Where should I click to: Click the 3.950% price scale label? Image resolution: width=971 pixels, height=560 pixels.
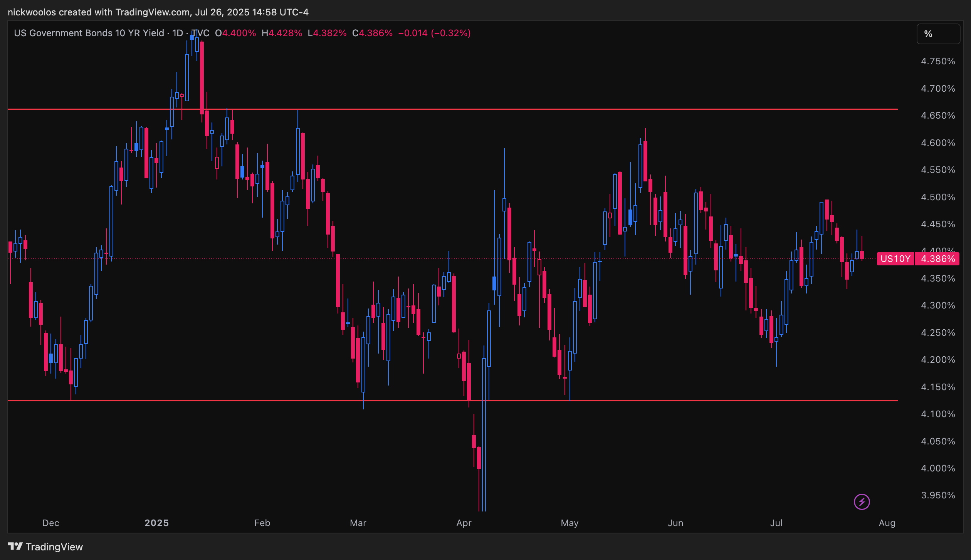[x=938, y=495]
